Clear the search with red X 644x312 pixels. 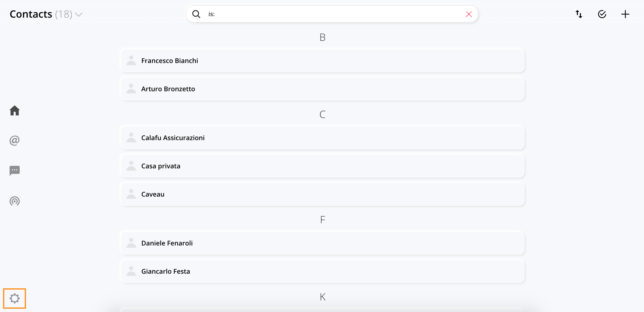coord(469,14)
